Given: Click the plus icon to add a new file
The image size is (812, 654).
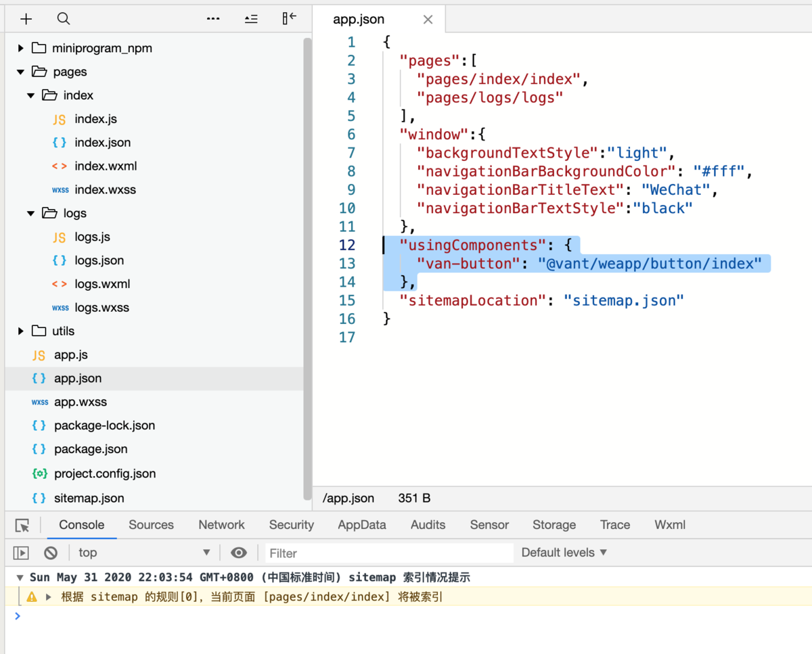Looking at the screenshot, I should 26,19.
